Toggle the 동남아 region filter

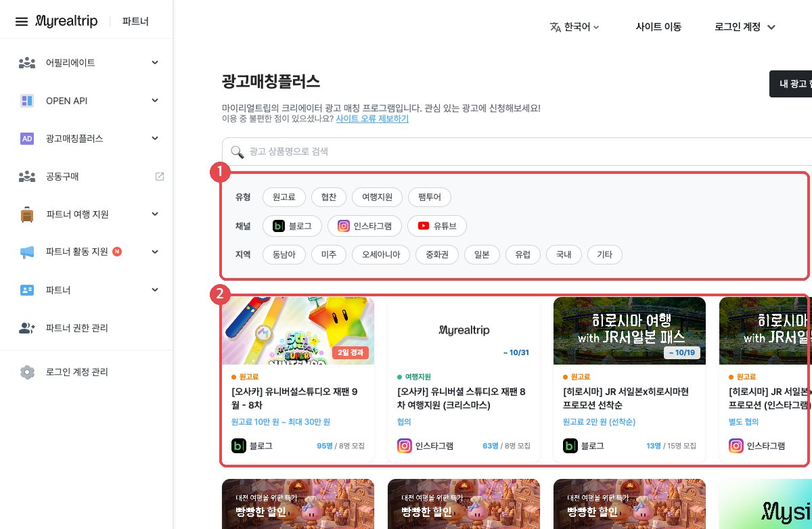[284, 254]
